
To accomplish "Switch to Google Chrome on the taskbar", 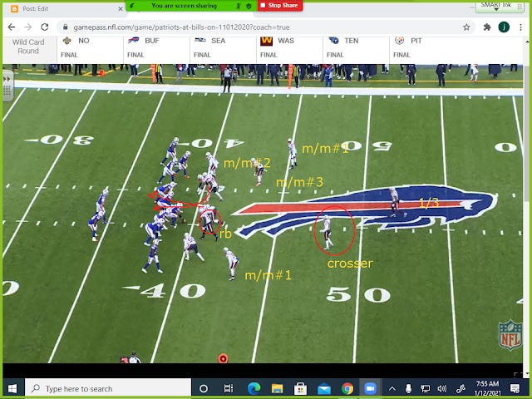I will tap(347, 388).
